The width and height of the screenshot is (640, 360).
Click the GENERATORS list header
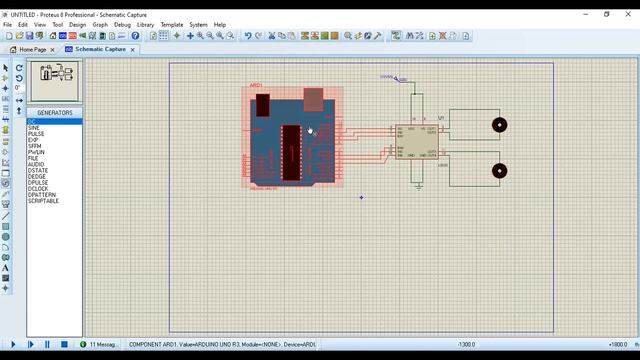[55, 113]
